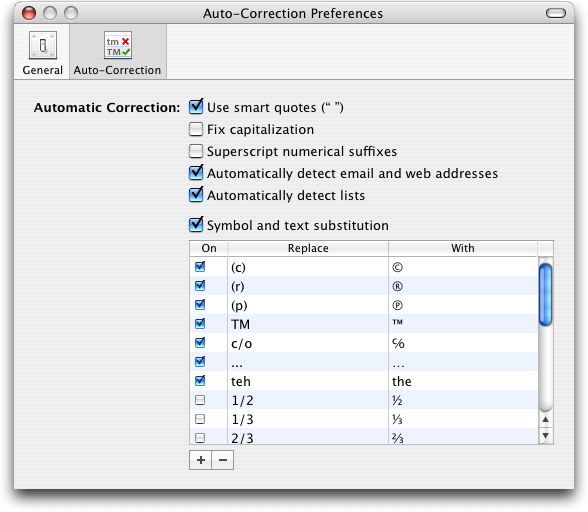Click the blue scrollbar thumb in list
This screenshot has height=512, width=588.
tap(546, 294)
